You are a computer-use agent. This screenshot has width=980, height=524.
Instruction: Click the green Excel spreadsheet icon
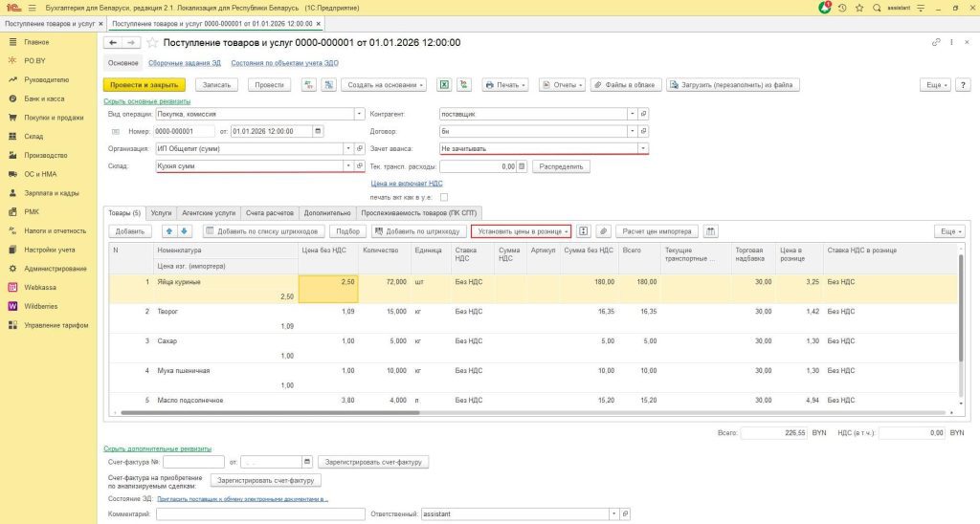click(x=444, y=84)
